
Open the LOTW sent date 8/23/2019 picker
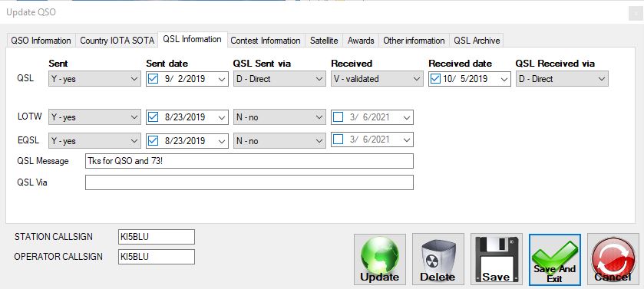point(222,117)
